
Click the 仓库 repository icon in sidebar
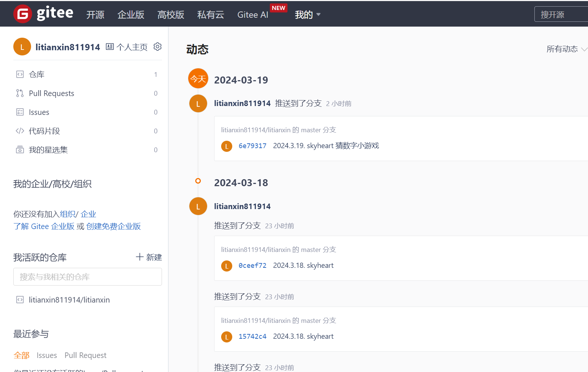tap(20, 74)
